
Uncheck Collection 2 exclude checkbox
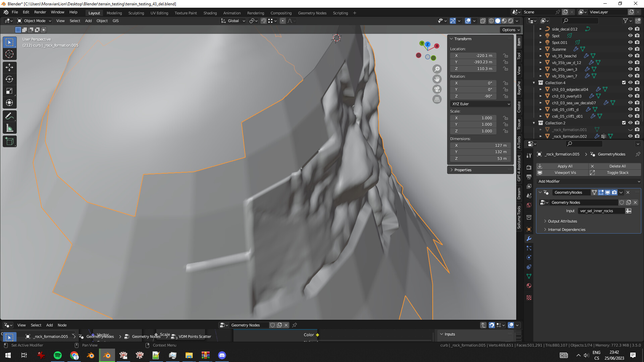(624, 123)
